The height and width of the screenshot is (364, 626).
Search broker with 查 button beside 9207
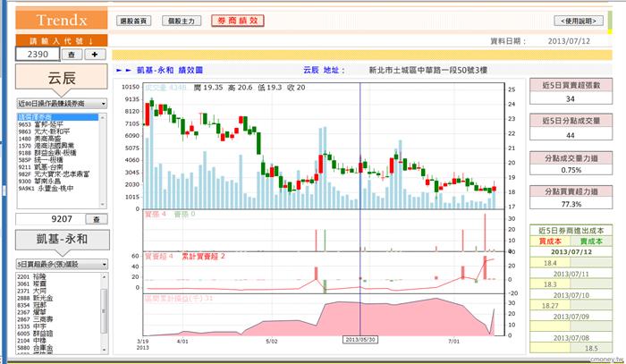[x=97, y=219]
